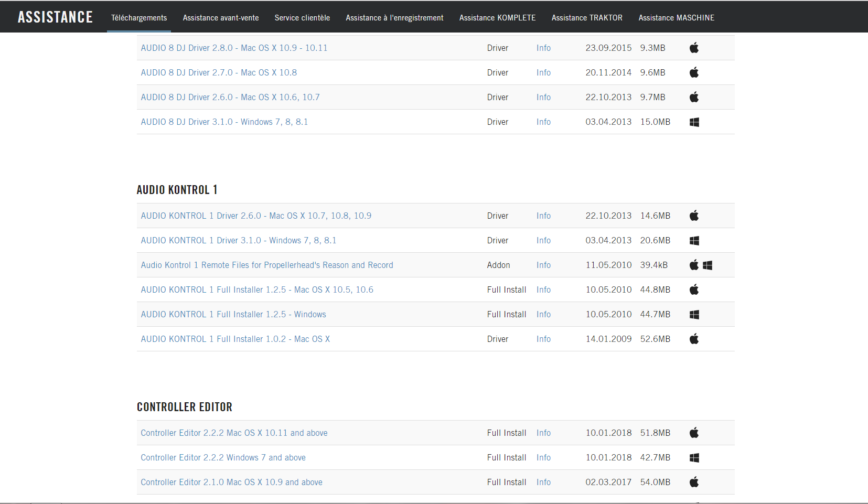Click the ASSISTANCE logo title
Viewport: 868px width, 504px height.
tap(55, 17)
